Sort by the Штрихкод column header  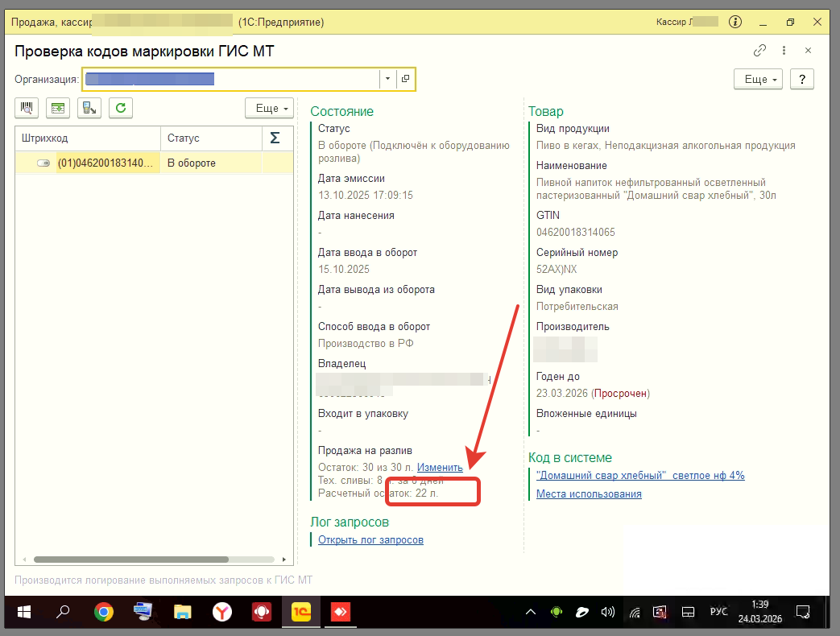coord(87,138)
